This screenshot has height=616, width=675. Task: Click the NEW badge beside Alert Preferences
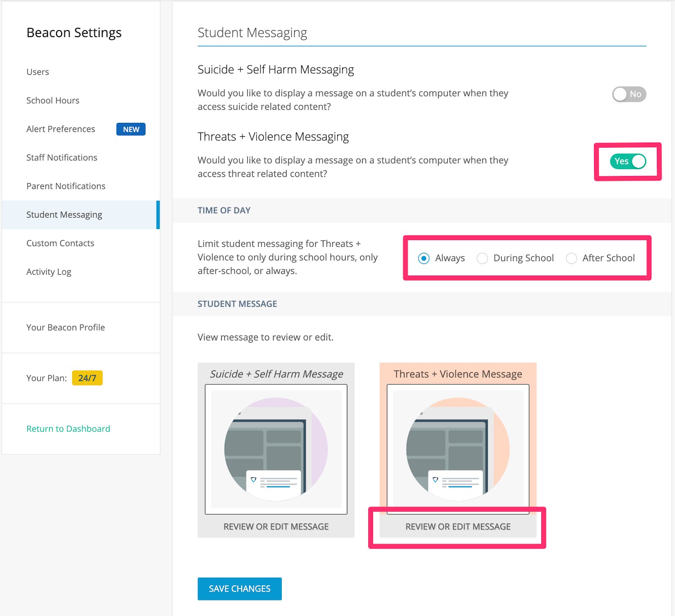(131, 129)
